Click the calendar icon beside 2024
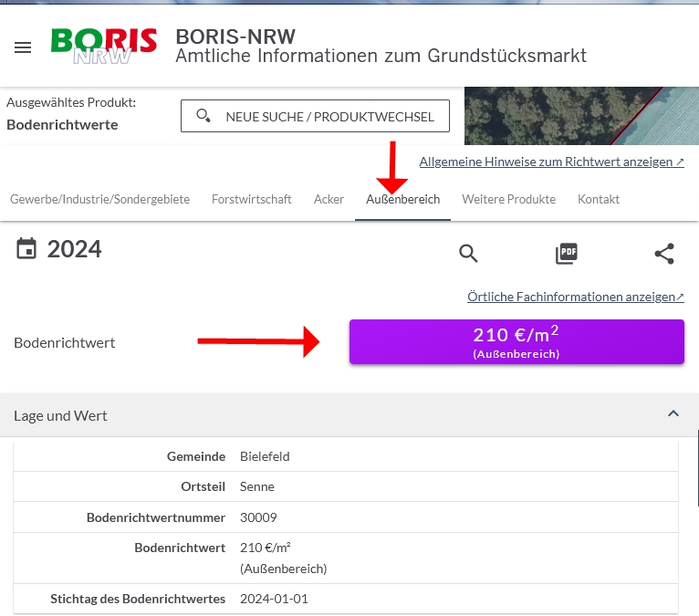 coord(27,248)
